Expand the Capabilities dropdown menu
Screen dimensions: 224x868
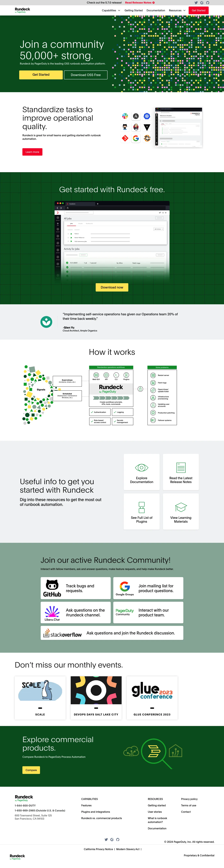[x=111, y=10]
